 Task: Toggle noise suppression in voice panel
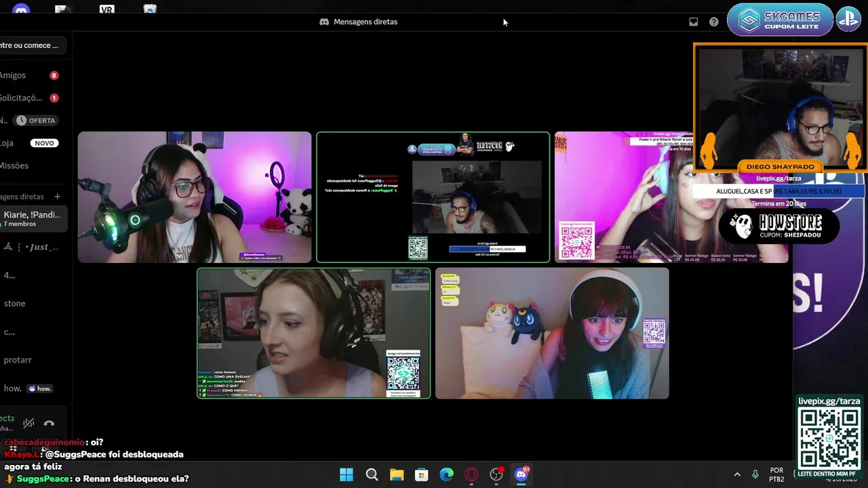[x=28, y=423]
